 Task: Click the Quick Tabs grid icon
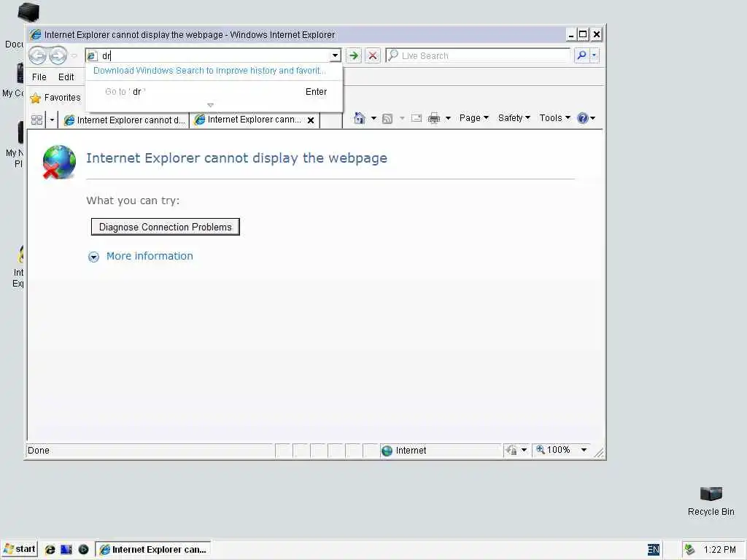(36, 120)
